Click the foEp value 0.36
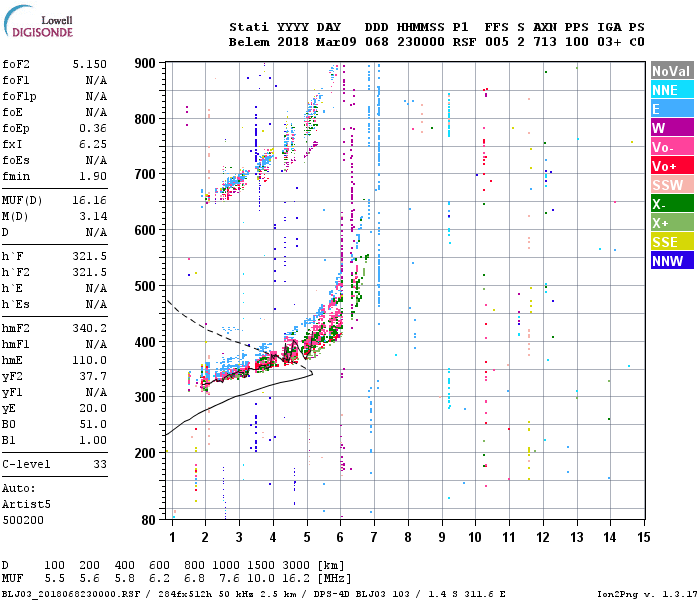This screenshot has height=600, width=700. coord(93,129)
